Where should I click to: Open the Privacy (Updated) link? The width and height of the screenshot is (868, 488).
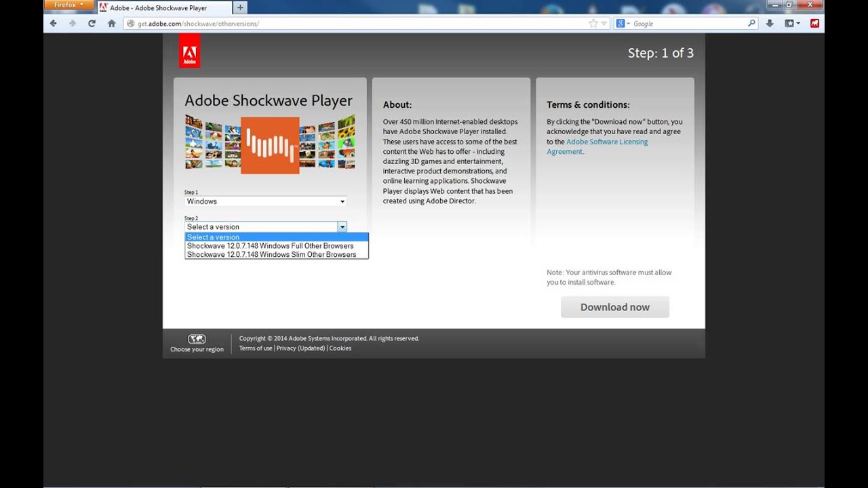pyautogui.click(x=300, y=348)
